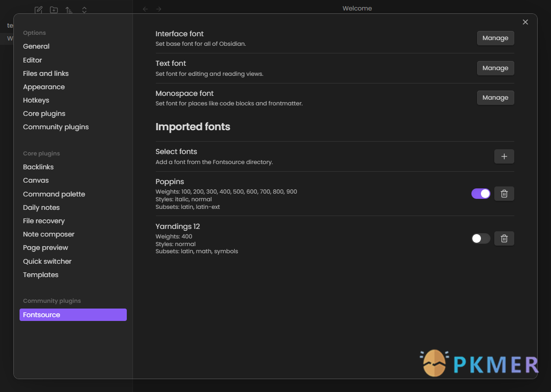This screenshot has width=551, height=392.
Task: Enable the Yarndings 12 font toggle
Action: tap(481, 238)
